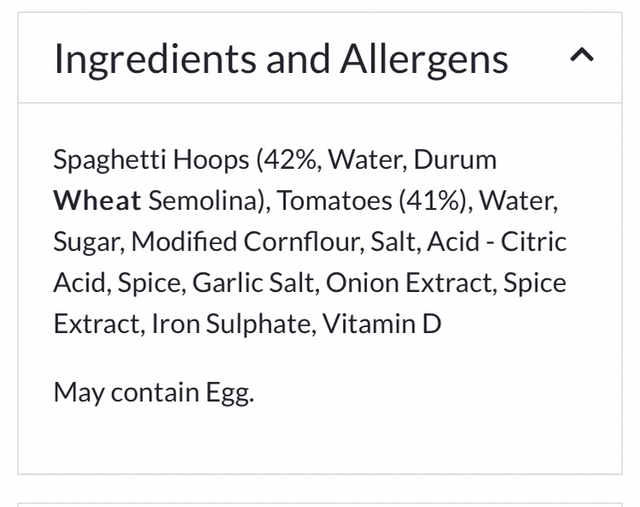The width and height of the screenshot is (640, 507).
Task: Click the bold Wheat allergen text
Action: (97, 201)
